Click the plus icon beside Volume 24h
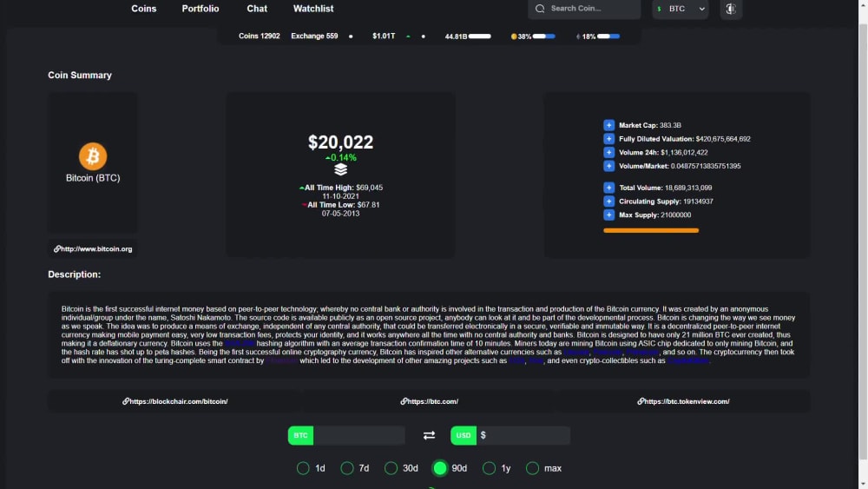The height and width of the screenshot is (489, 868). 609,152
